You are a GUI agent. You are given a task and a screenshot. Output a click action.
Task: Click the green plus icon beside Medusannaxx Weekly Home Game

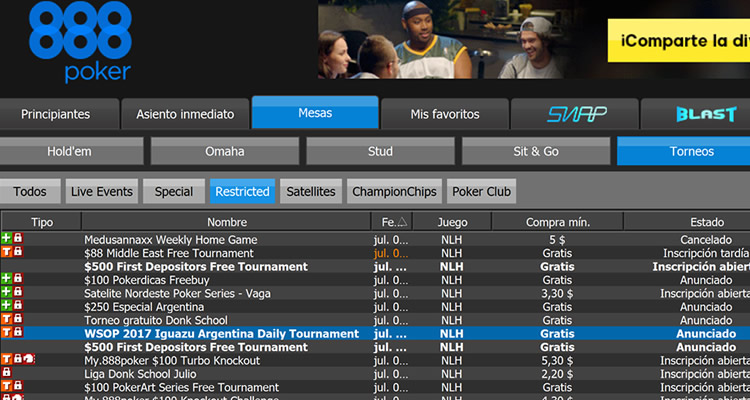coord(6,238)
